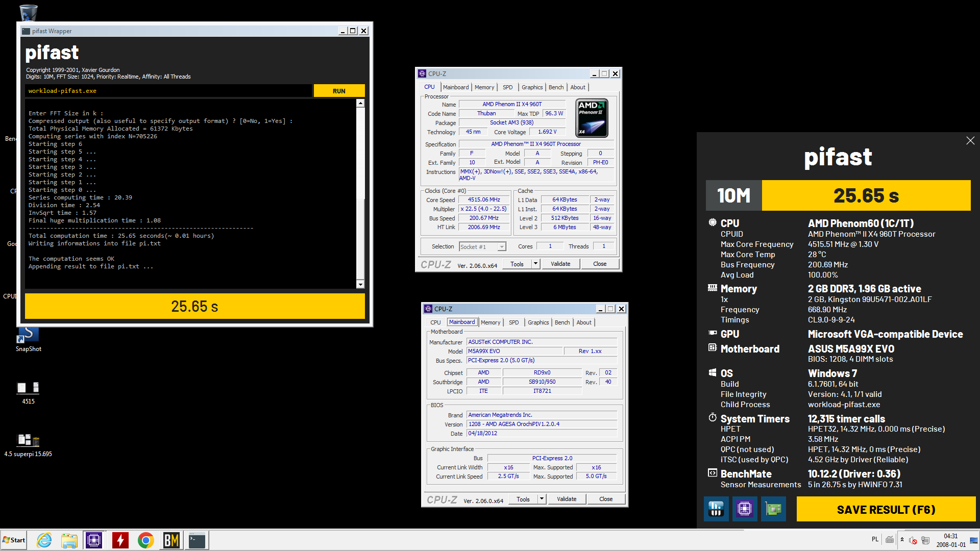This screenshot has width=980, height=551.
Task: Click the clock in the system tray
Action: [951, 540]
